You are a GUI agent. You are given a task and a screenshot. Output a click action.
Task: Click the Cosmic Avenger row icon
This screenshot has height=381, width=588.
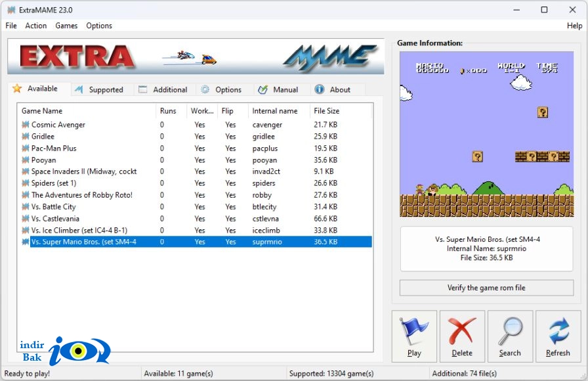26,125
